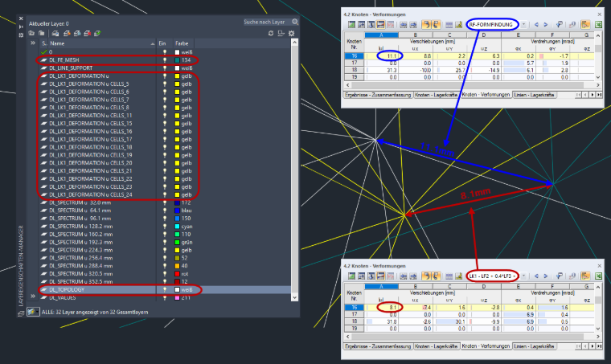This screenshot has width=611, height=364.
Task: Expand the layer filter tree at bottom chevron
Action: tap(33, 297)
